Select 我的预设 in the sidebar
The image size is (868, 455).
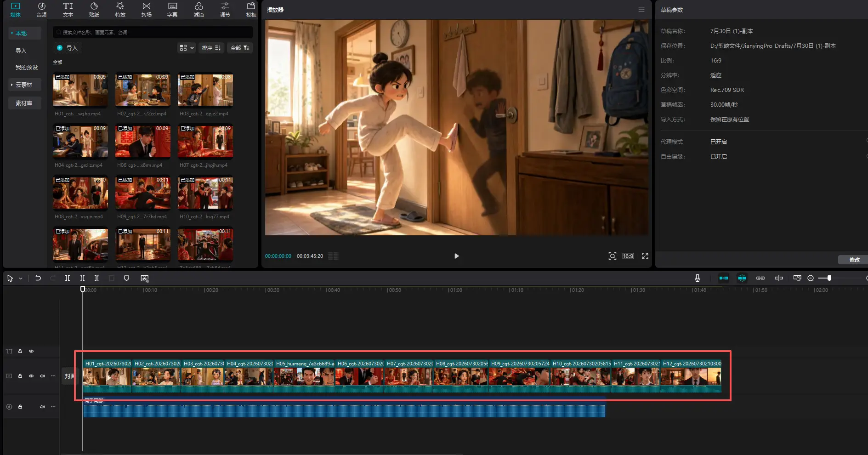[27, 67]
